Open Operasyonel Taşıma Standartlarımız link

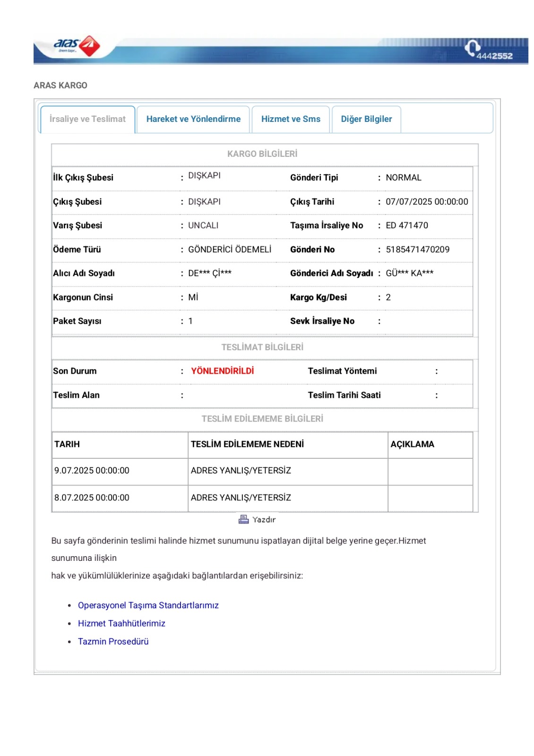pos(148,605)
